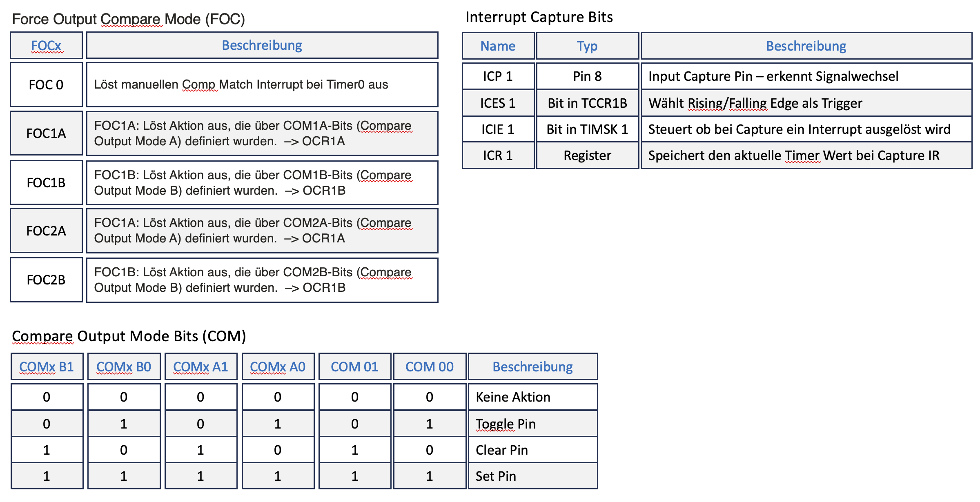Click the "FOC1A" row label cell
This screenshot has height=502, width=980.
(x=46, y=133)
